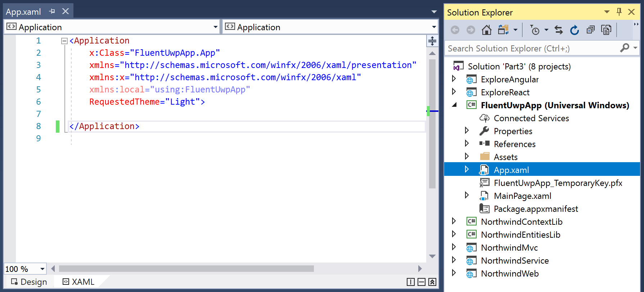644x292 pixels.
Task: Open the document tab list dropdown arrow
Action: point(434,12)
